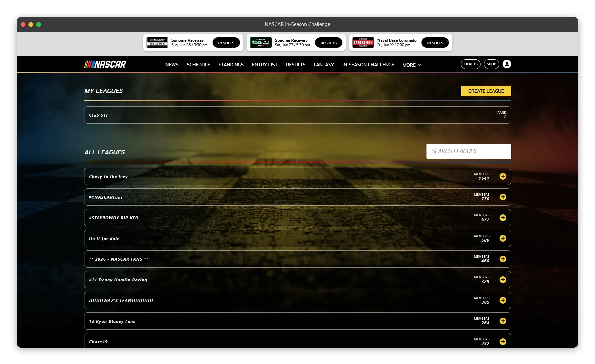View RESULTS for Sonoma Raceway Sunday race
Image resolution: width=595 pixels, height=364 pixels.
(226, 43)
